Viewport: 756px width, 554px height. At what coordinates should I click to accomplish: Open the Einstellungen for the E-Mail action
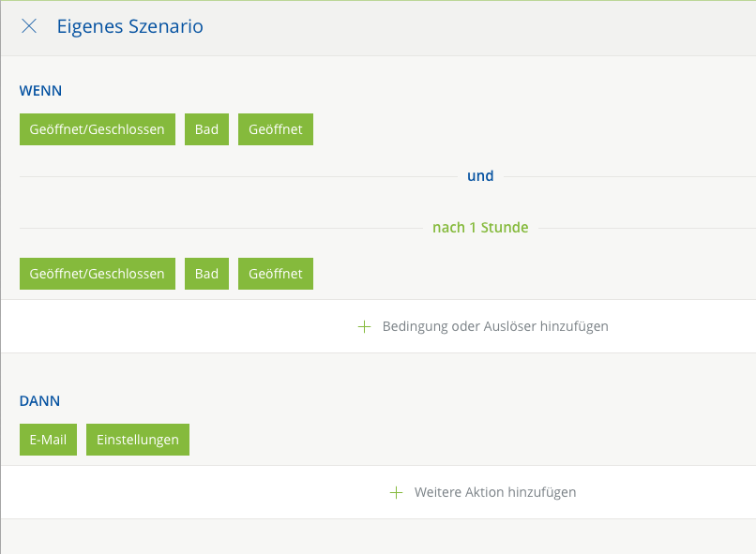(x=138, y=440)
